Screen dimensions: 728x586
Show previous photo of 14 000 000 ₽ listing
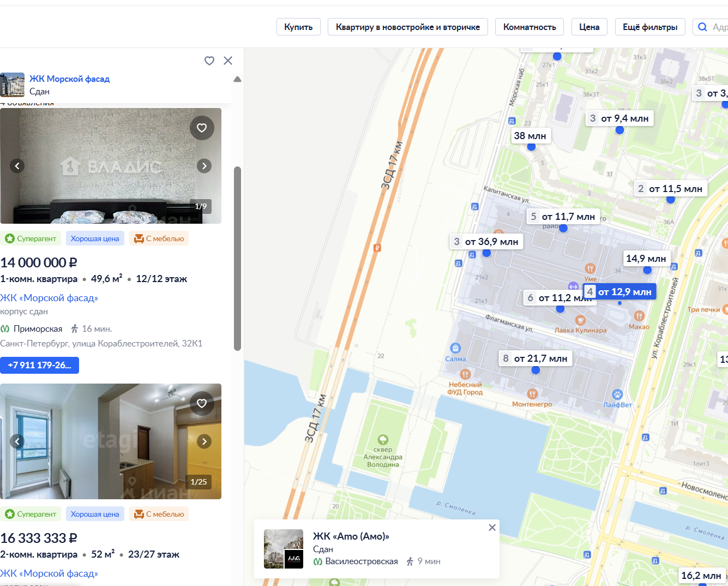17,166
